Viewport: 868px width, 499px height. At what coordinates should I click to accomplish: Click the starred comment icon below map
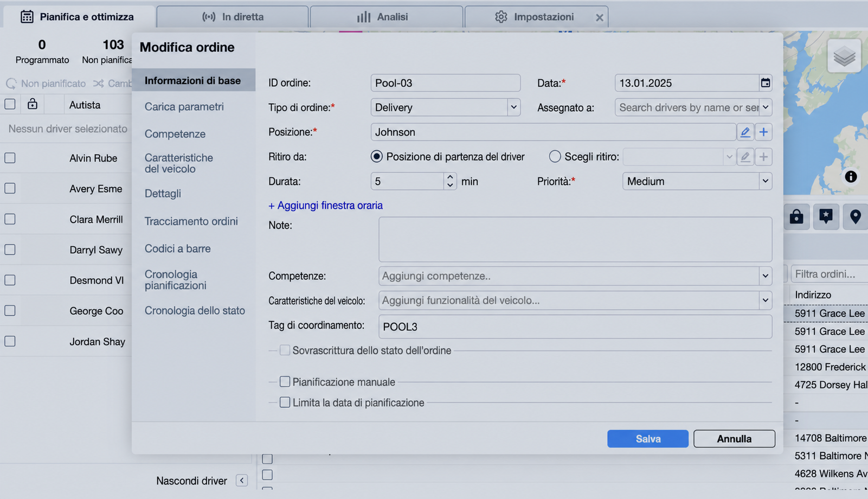[x=826, y=217]
